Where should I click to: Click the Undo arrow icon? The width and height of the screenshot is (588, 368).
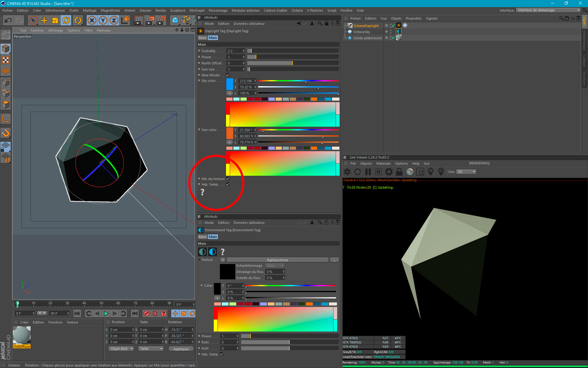[8, 21]
